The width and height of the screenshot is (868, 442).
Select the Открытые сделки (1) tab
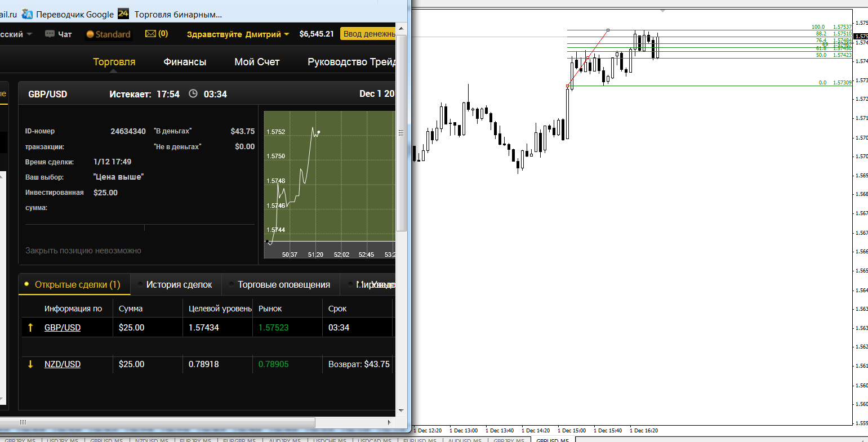74,284
